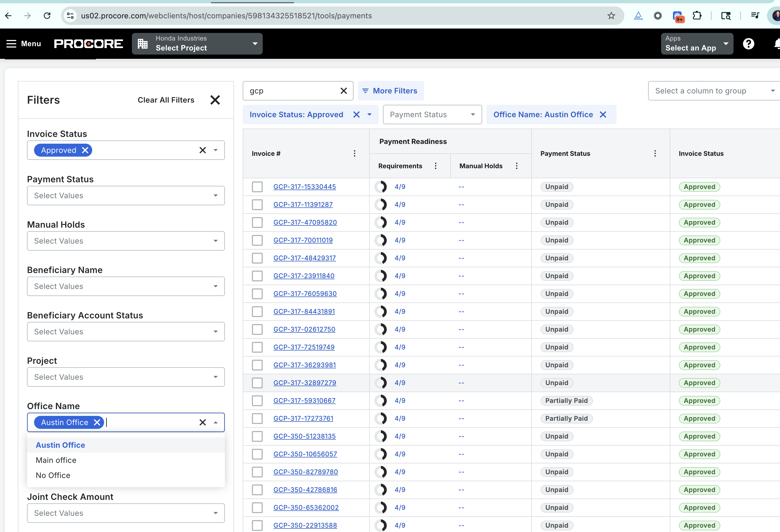The image size is (780, 532).
Task: Open the Procore help question-mark icon
Action: point(748,44)
